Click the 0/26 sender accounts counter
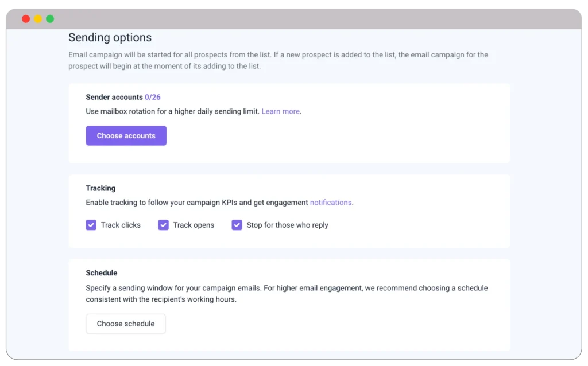The height and width of the screenshot is (366, 588). click(x=153, y=97)
